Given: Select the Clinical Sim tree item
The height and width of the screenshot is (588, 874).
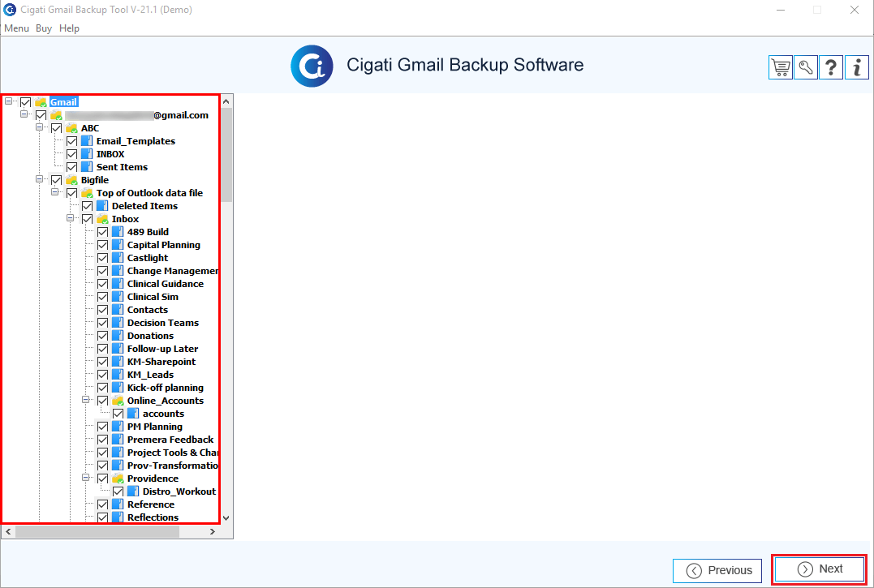Looking at the screenshot, I should (x=153, y=297).
